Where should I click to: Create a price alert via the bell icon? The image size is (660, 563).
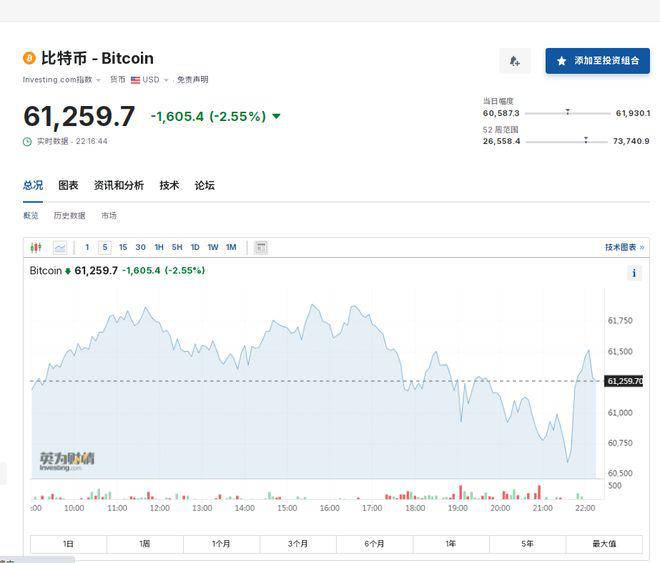pyautogui.click(x=514, y=61)
